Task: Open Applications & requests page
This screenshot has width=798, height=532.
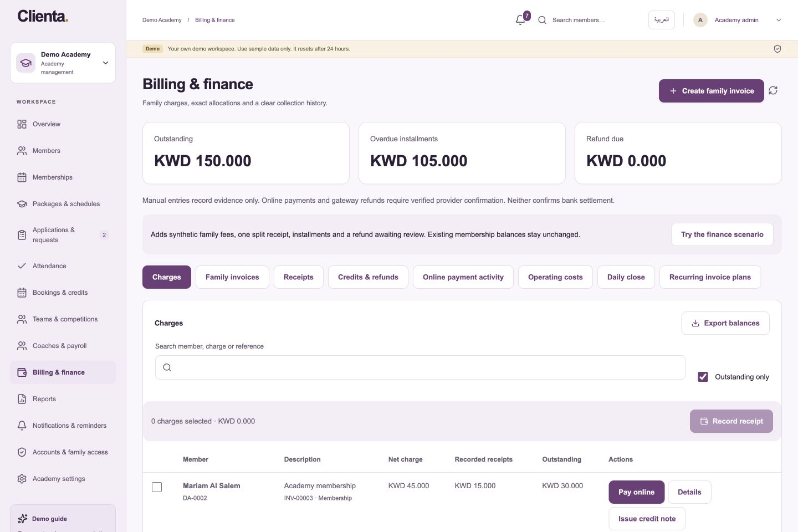Action: (63, 235)
